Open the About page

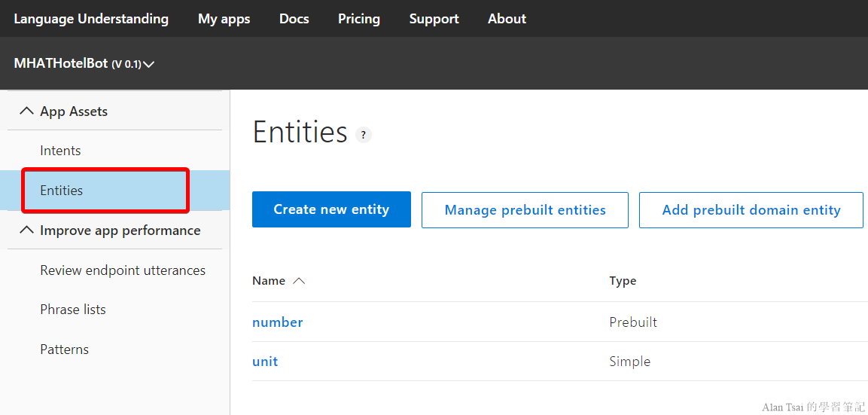(x=507, y=19)
